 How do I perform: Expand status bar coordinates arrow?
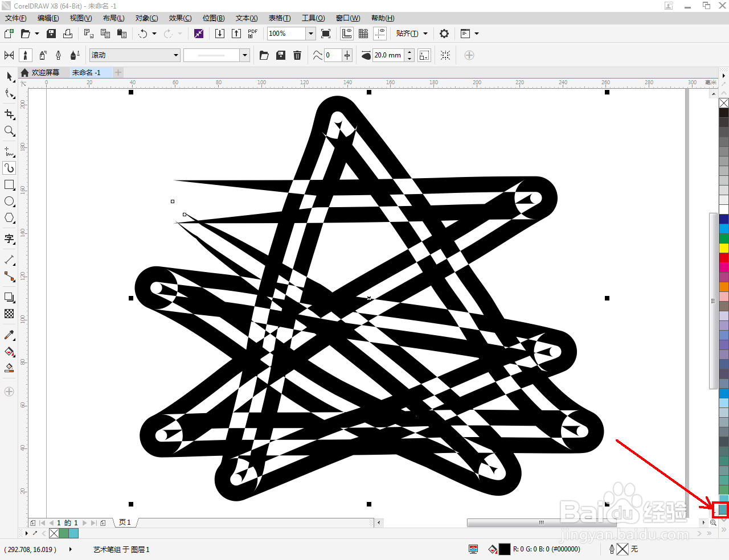click(71, 549)
